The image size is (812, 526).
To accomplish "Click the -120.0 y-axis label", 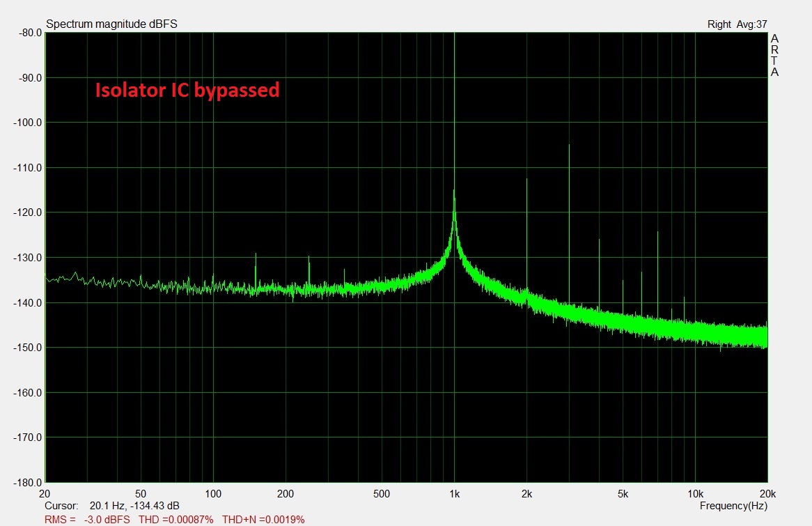I will (x=28, y=212).
